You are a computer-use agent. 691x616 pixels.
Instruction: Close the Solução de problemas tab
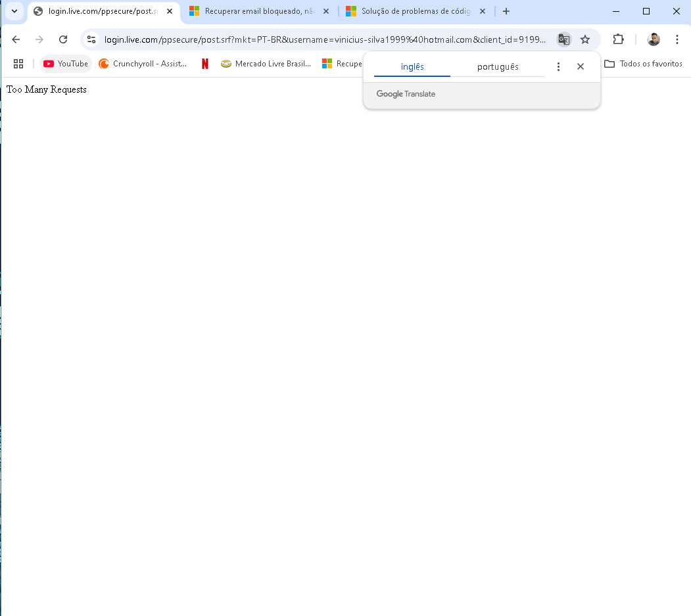(483, 11)
